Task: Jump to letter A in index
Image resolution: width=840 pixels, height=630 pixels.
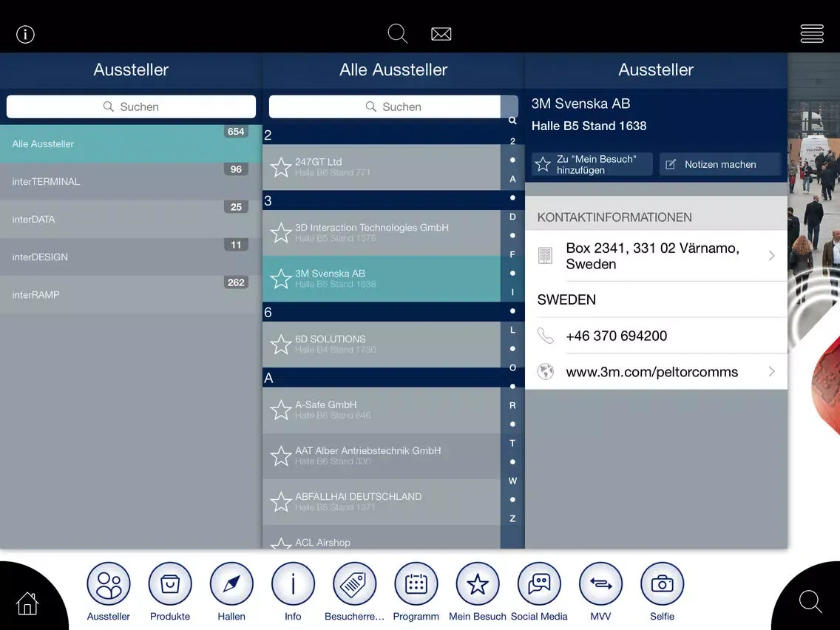Action: [512, 179]
